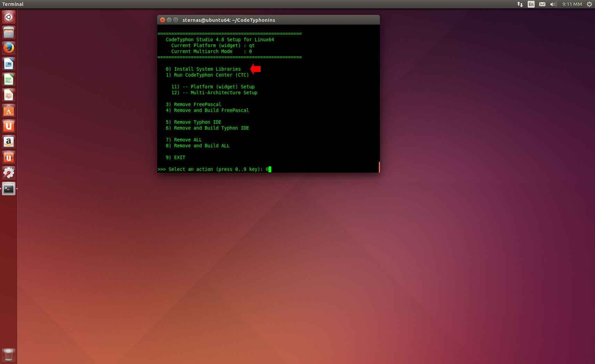Click 'Current Multiarch Mode : 0' line
The image size is (595, 364).
(x=211, y=51)
